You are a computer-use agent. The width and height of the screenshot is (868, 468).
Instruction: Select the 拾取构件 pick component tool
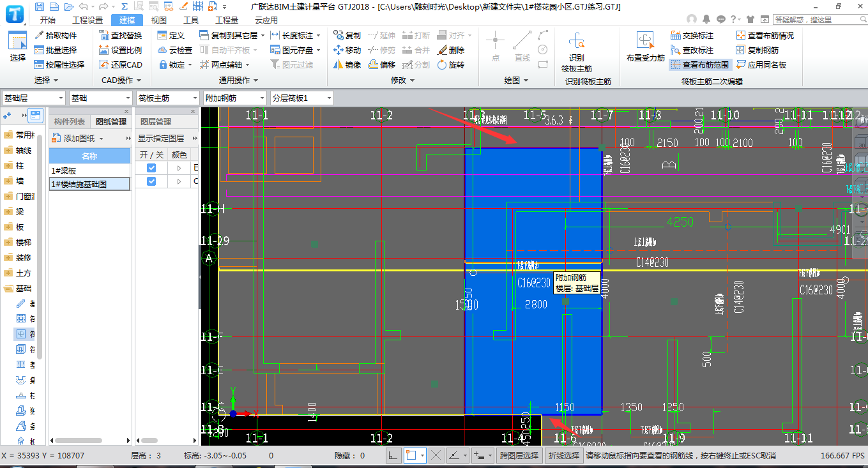coord(56,35)
